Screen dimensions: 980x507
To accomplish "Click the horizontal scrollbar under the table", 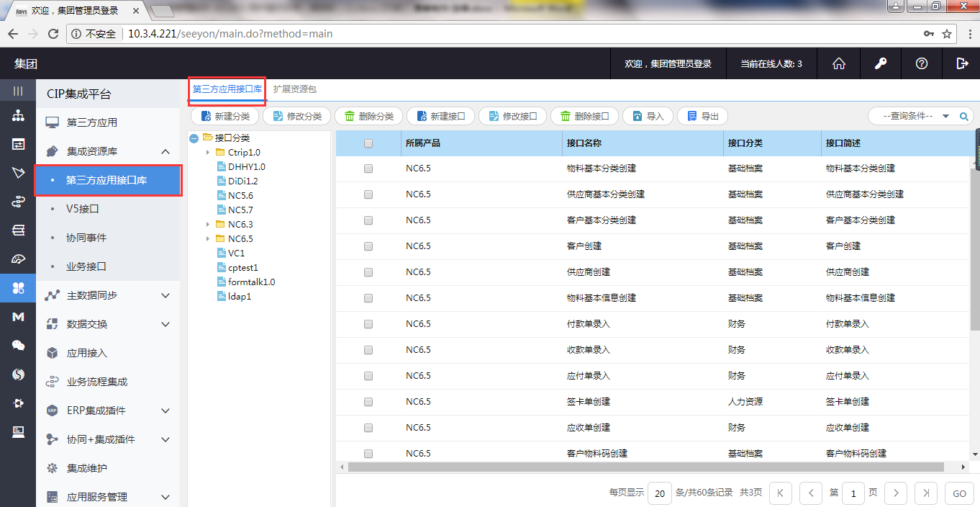I will click(648, 467).
